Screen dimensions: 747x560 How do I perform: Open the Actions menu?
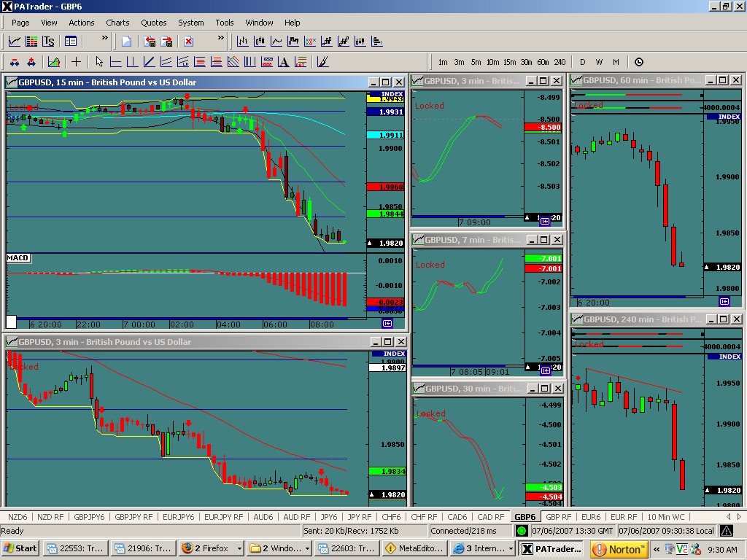pos(82,23)
